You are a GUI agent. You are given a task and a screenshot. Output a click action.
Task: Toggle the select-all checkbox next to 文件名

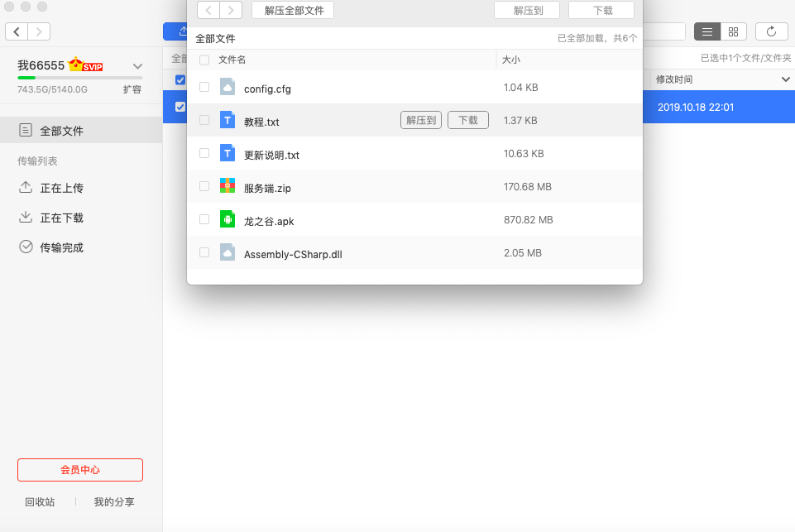coord(204,60)
